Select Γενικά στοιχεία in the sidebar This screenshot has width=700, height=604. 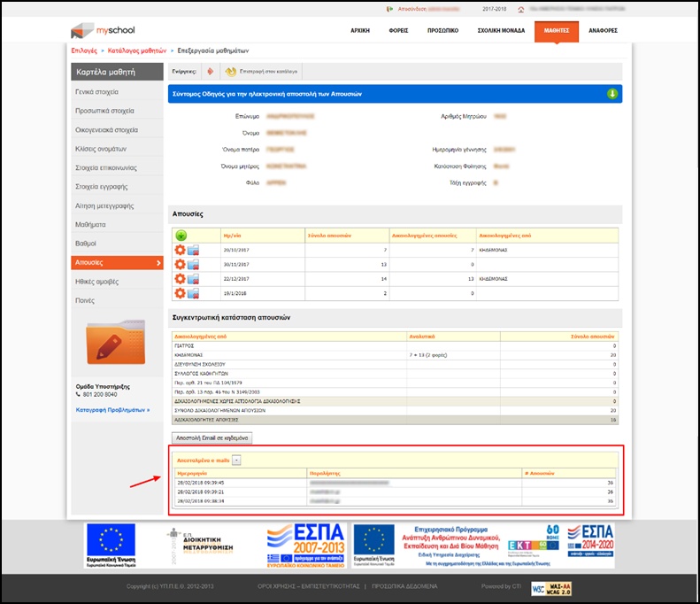click(x=117, y=92)
